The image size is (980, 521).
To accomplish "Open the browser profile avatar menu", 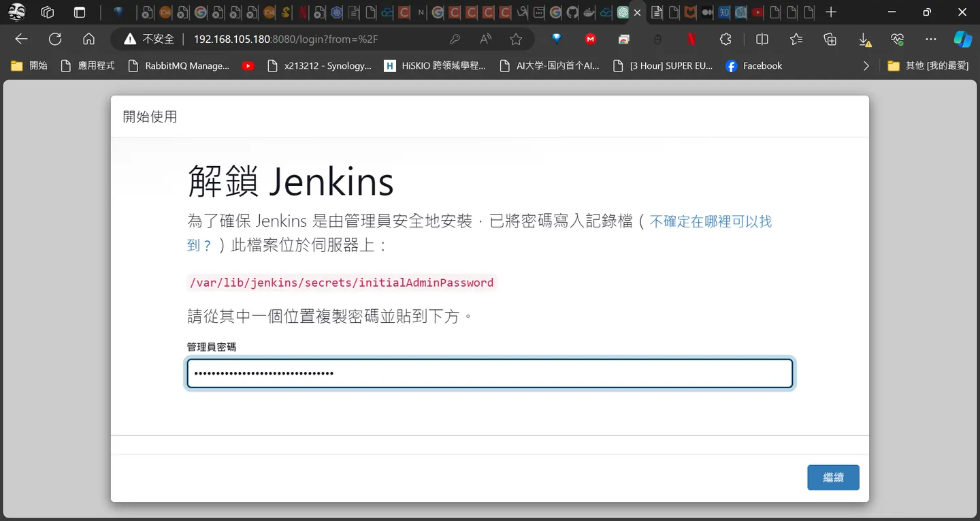I will pos(17,12).
